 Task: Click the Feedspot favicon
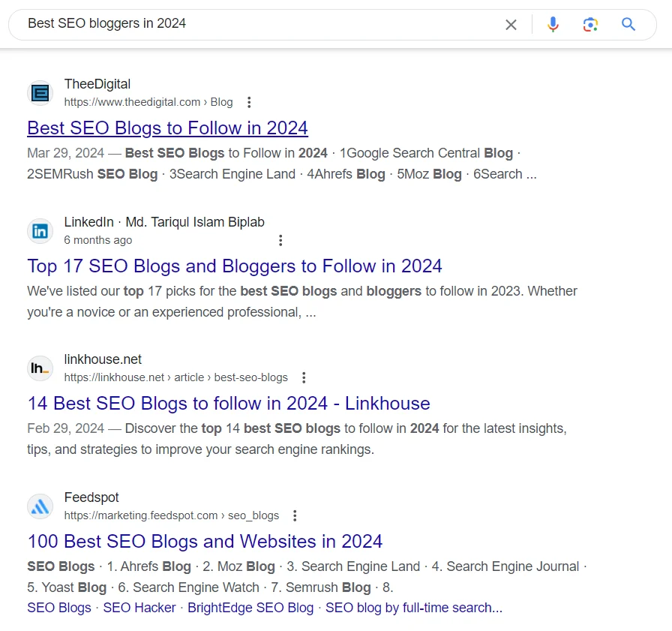[x=40, y=506]
